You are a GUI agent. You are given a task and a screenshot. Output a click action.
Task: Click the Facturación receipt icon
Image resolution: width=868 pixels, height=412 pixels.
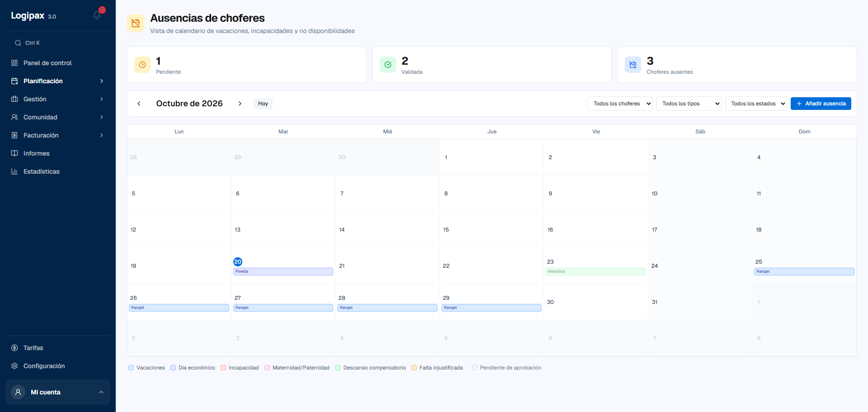coord(14,135)
